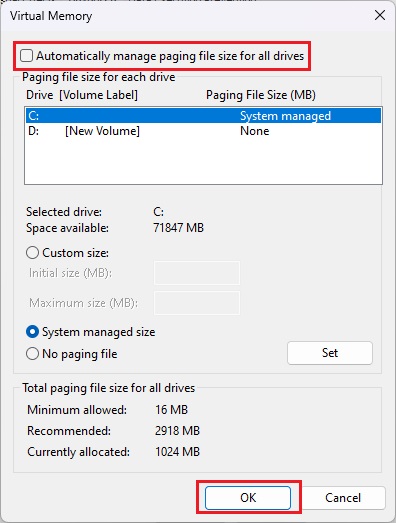396x523 pixels.
Task: Click the Initial size (MB) field
Action: 197,273
